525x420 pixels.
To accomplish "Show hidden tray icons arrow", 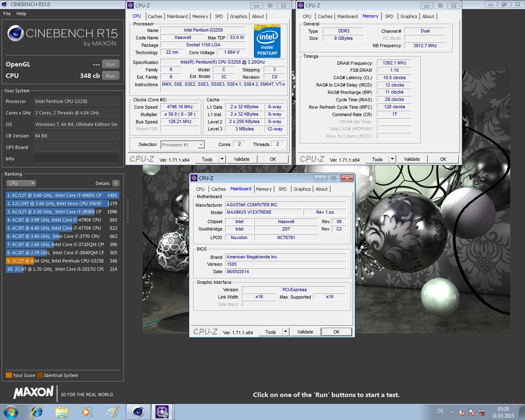I will [x=452, y=412].
